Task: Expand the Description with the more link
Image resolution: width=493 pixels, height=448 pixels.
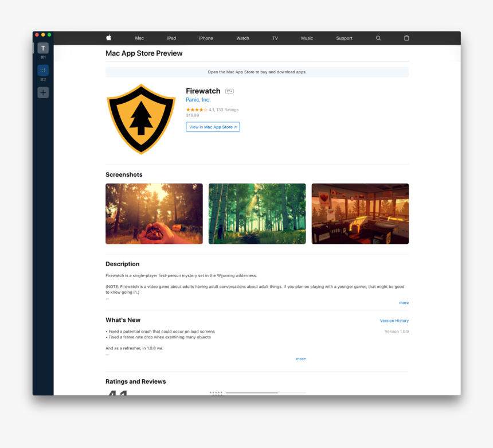Action: point(404,303)
